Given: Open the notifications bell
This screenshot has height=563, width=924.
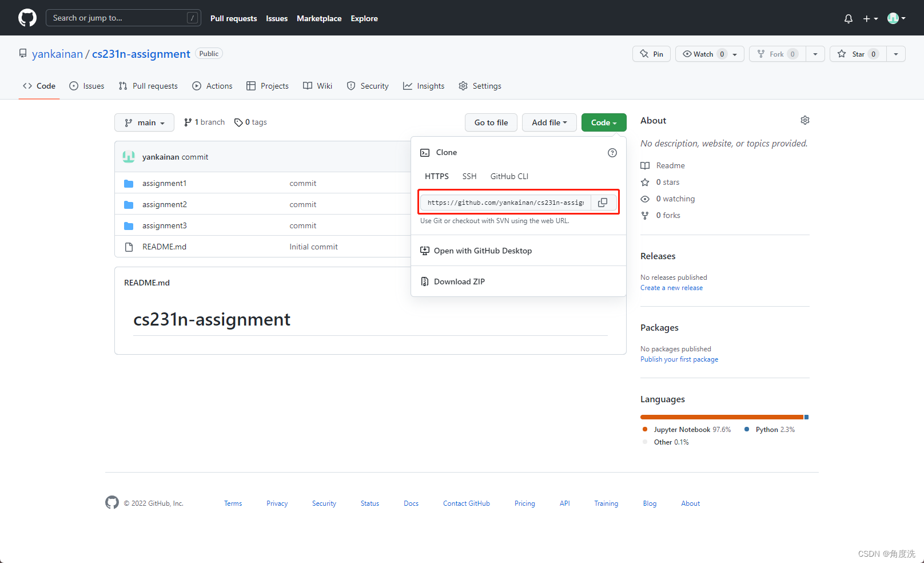Looking at the screenshot, I should coord(849,18).
